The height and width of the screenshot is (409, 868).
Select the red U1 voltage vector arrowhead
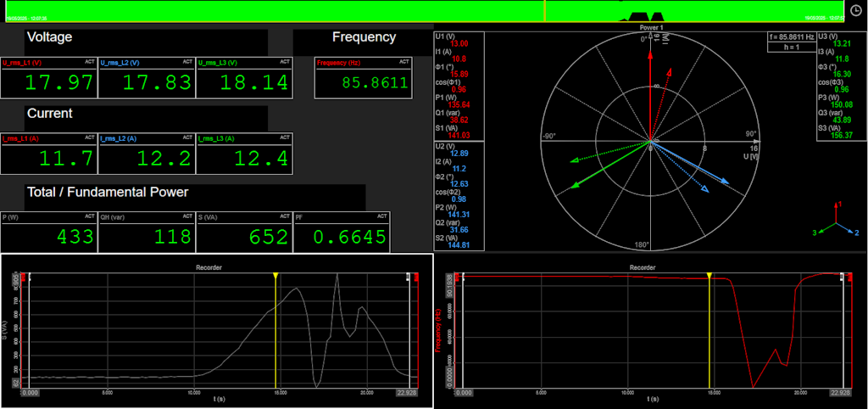[650, 55]
